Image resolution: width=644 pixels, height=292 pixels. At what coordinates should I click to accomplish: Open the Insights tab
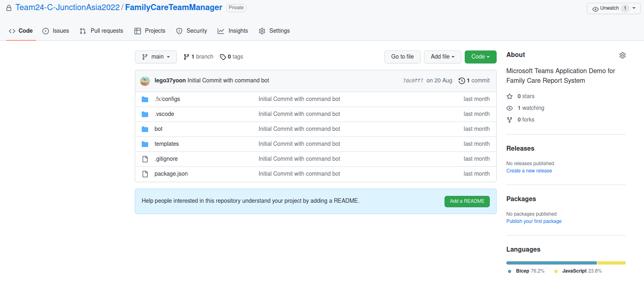(233, 31)
